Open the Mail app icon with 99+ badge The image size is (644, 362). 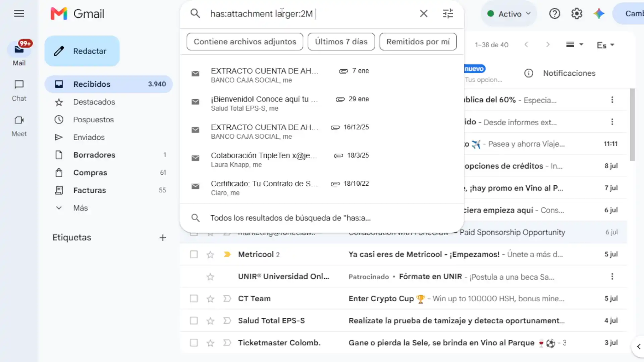point(19,50)
